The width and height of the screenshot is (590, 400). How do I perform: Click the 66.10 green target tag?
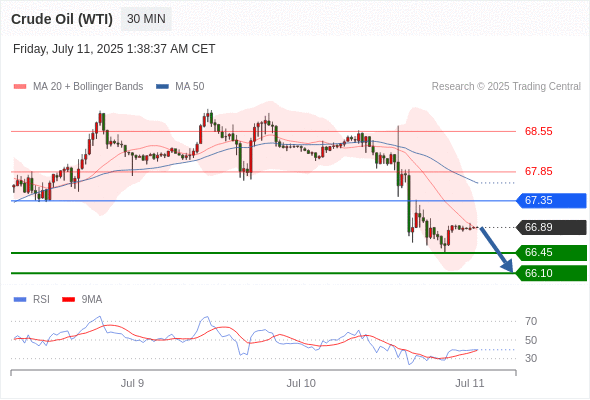(x=551, y=273)
